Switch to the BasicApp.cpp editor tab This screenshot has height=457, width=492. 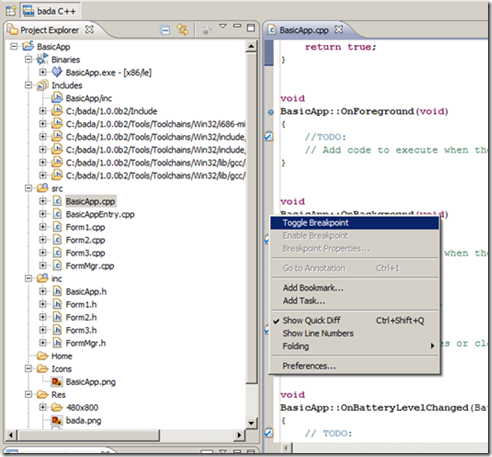(x=304, y=30)
